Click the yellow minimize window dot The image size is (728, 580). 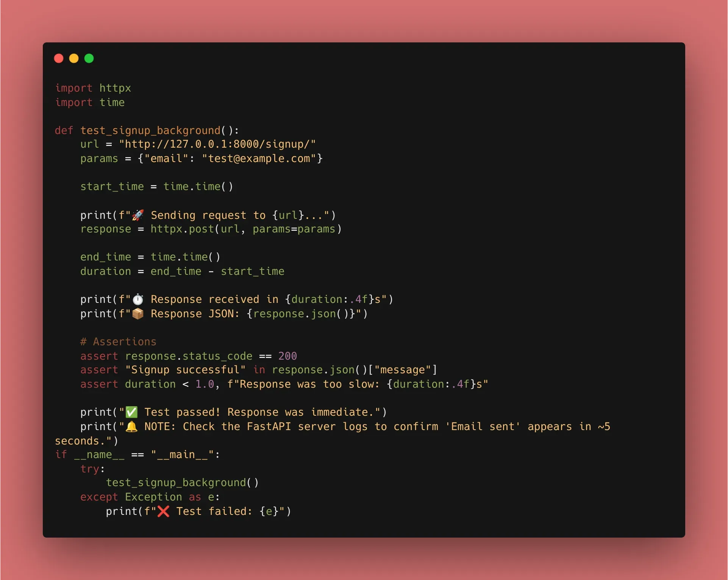pyautogui.click(x=74, y=58)
